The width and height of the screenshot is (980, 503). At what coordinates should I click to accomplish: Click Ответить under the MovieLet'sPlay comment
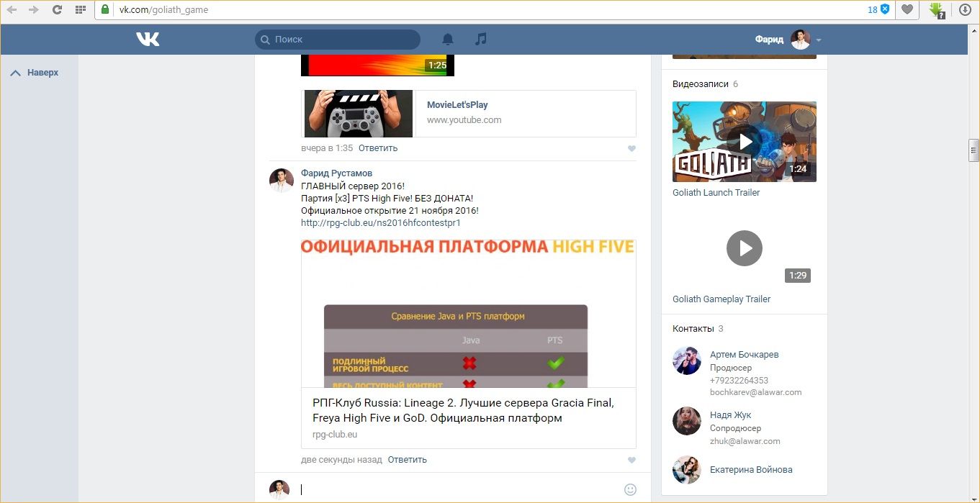[x=378, y=148]
